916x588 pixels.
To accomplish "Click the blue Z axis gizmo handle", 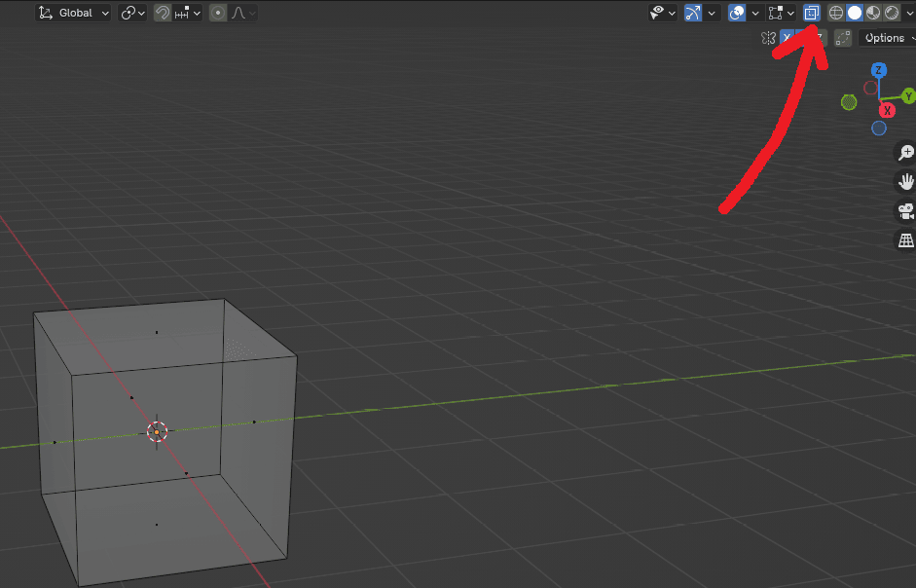I will [x=879, y=70].
